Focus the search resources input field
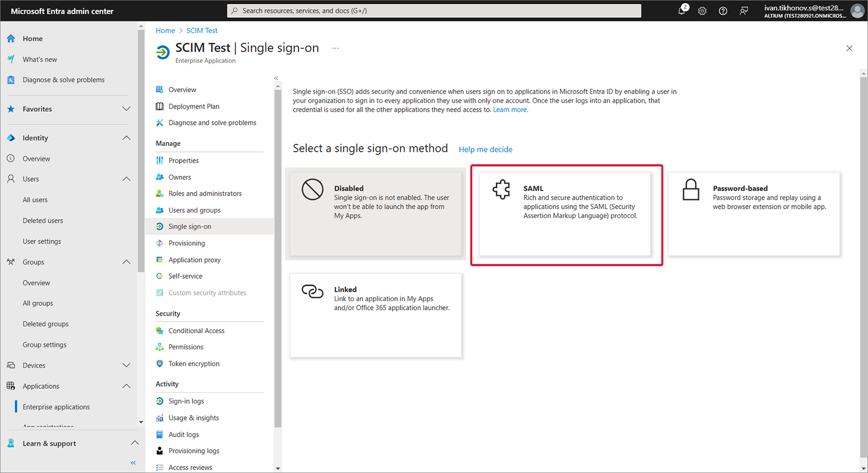The image size is (868, 473). click(x=434, y=11)
